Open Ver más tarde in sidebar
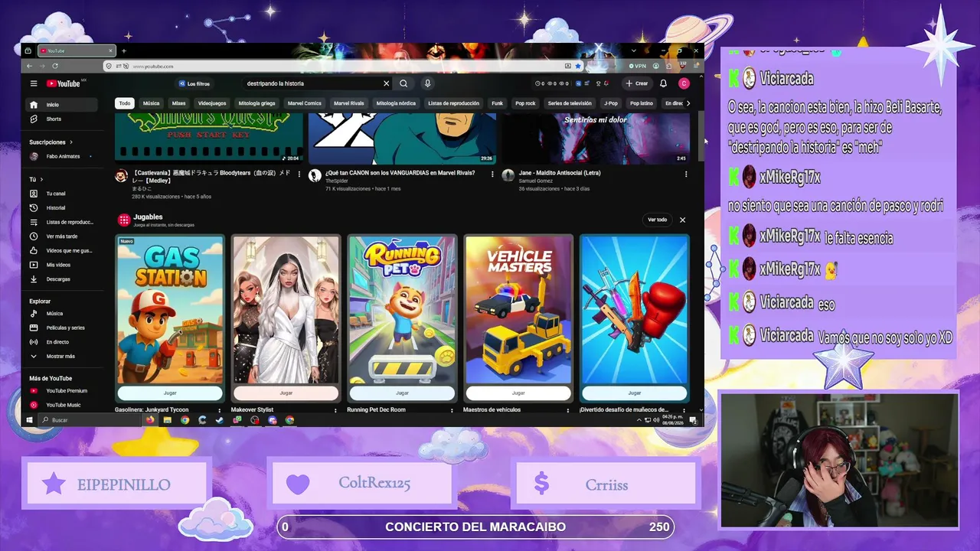The height and width of the screenshot is (551, 980). [x=61, y=236]
